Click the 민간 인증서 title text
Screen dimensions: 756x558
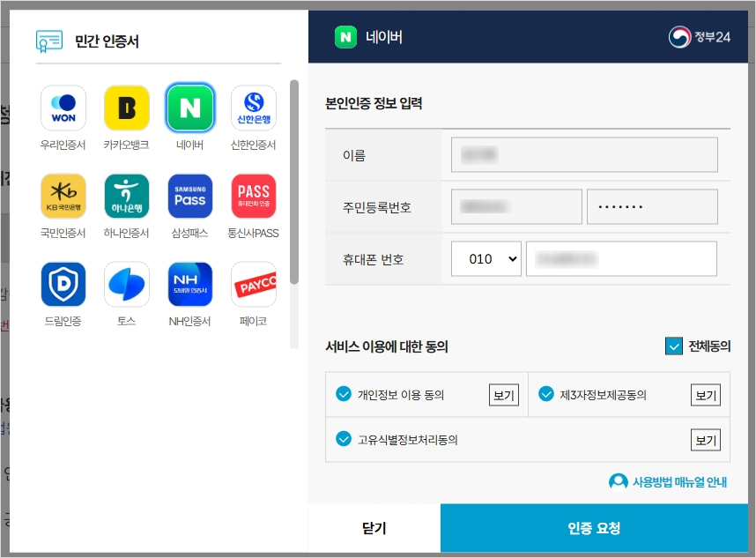(x=107, y=41)
